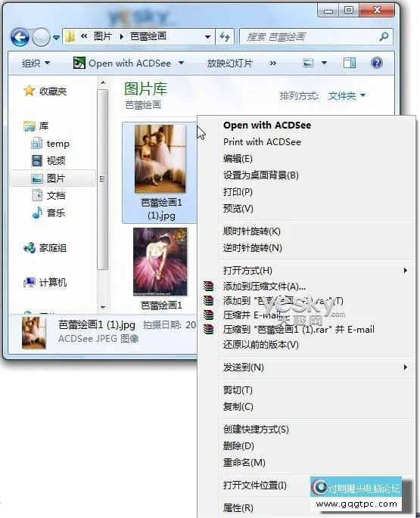The image size is (420, 518).
Task: Open the 组织 menu
Action: [36, 63]
